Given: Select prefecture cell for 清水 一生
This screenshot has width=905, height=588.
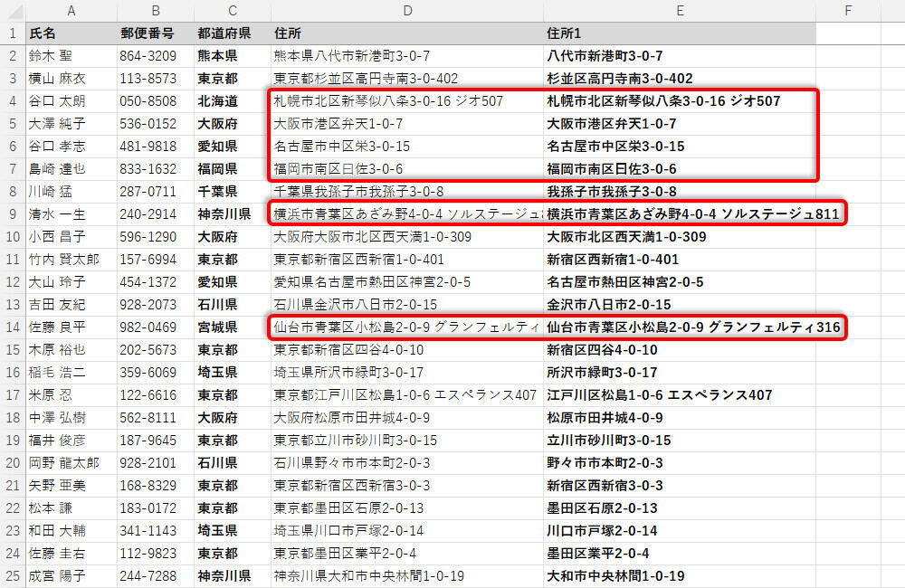Looking at the screenshot, I should pyautogui.click(x=233, y=214).
